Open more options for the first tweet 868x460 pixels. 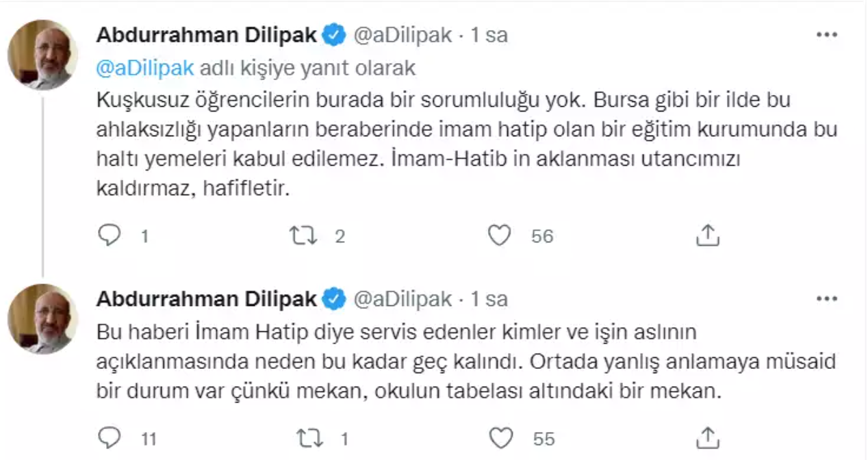(x=827, y=35)
